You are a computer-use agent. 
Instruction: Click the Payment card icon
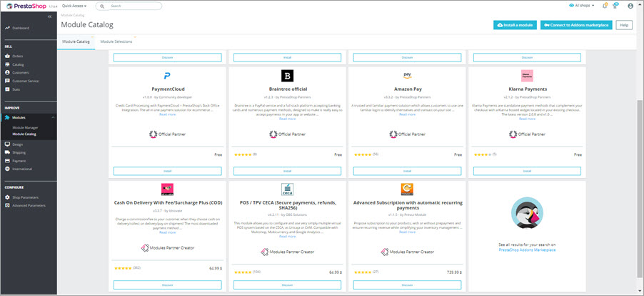pyautogui.click(x=7, y=161)
